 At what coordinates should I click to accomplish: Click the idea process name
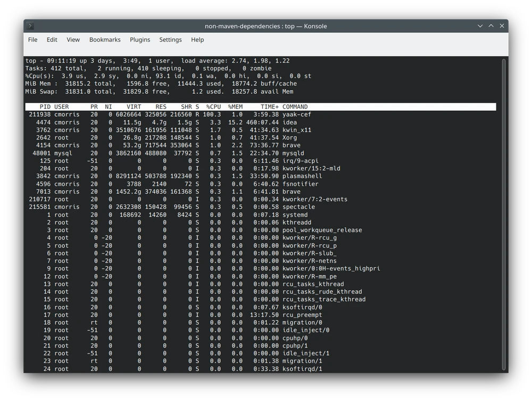point(289,122)
